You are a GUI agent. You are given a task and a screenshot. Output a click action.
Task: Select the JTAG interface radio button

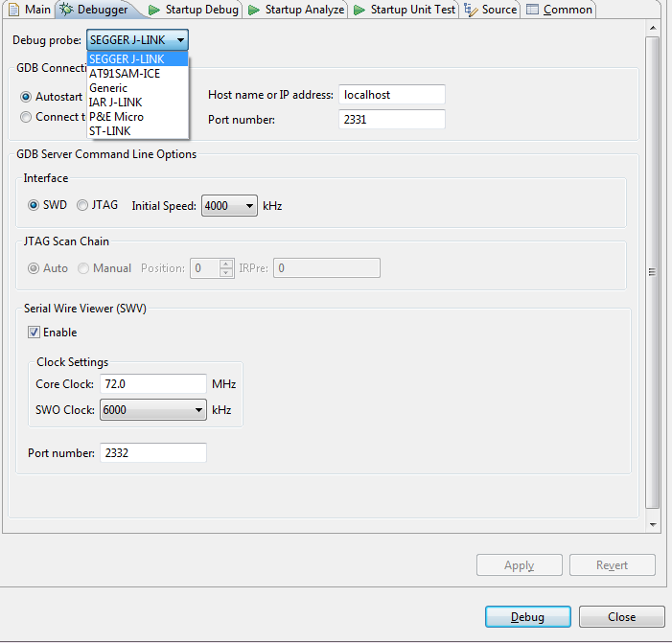(82, 205)
